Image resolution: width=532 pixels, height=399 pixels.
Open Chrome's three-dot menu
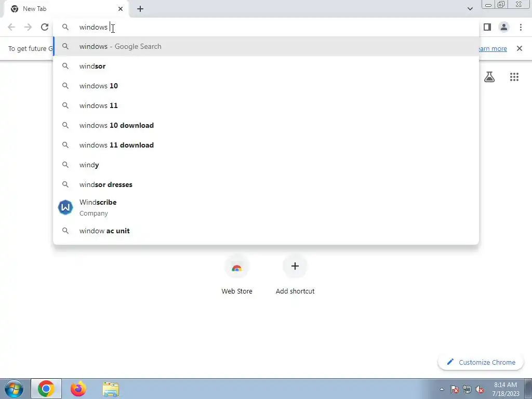point(521,27)
